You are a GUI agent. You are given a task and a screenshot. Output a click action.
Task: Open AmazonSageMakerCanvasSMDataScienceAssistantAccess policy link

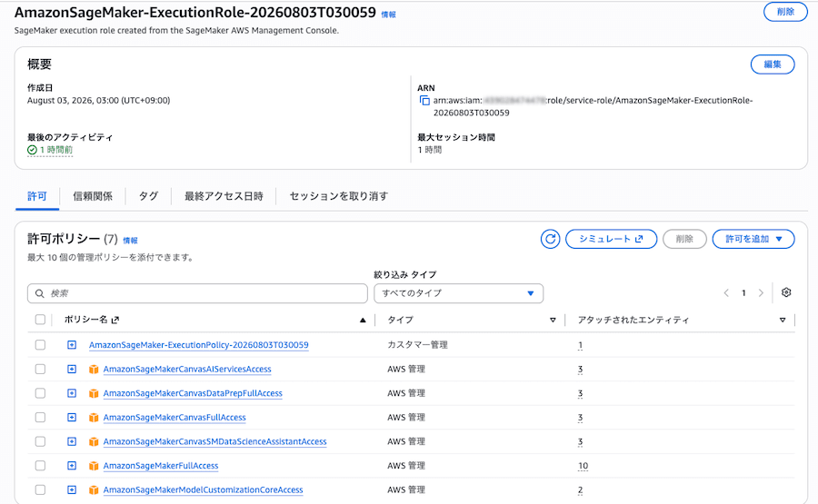tap(214, 442)
